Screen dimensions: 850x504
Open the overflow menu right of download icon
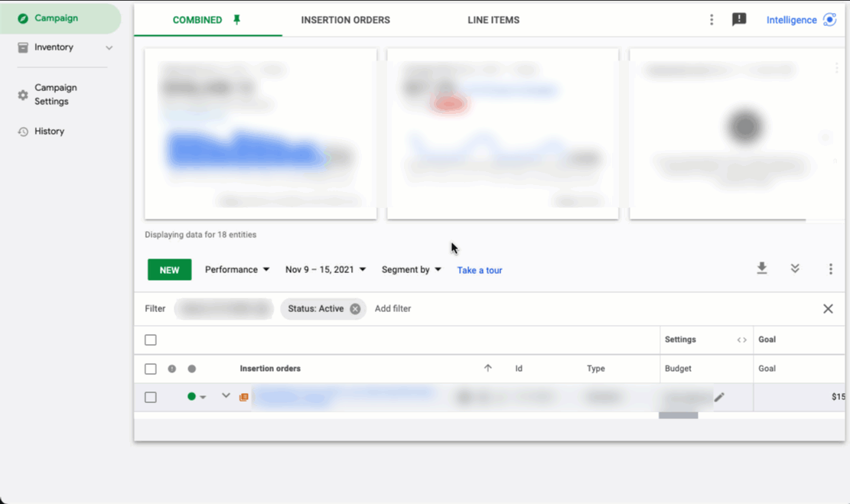tap(831, 268)
